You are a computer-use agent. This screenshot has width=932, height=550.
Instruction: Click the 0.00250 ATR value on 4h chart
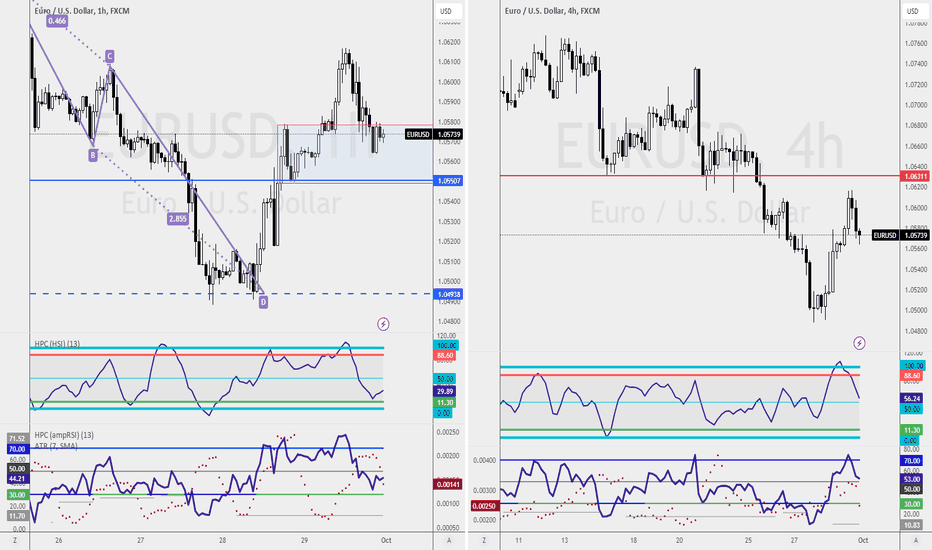click(484, 506)
